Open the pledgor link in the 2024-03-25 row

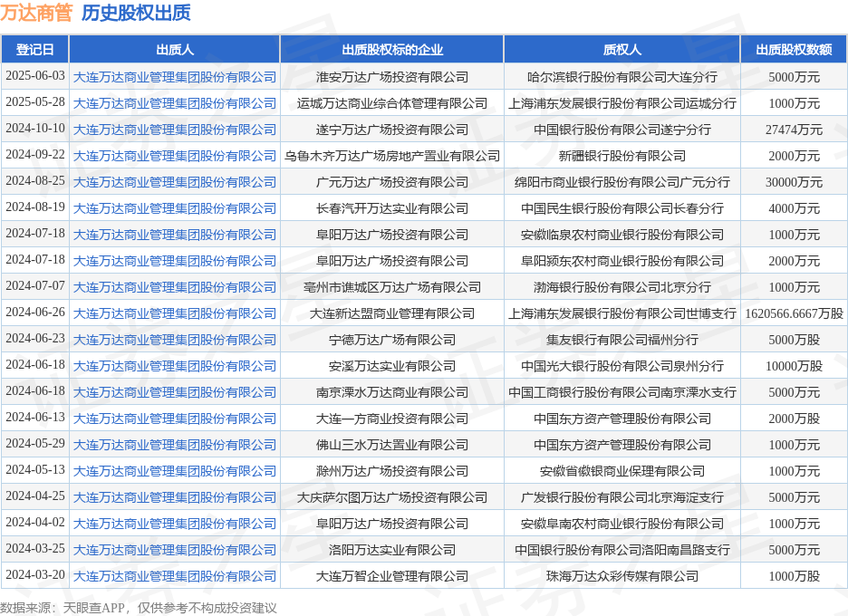pos(175,550)
